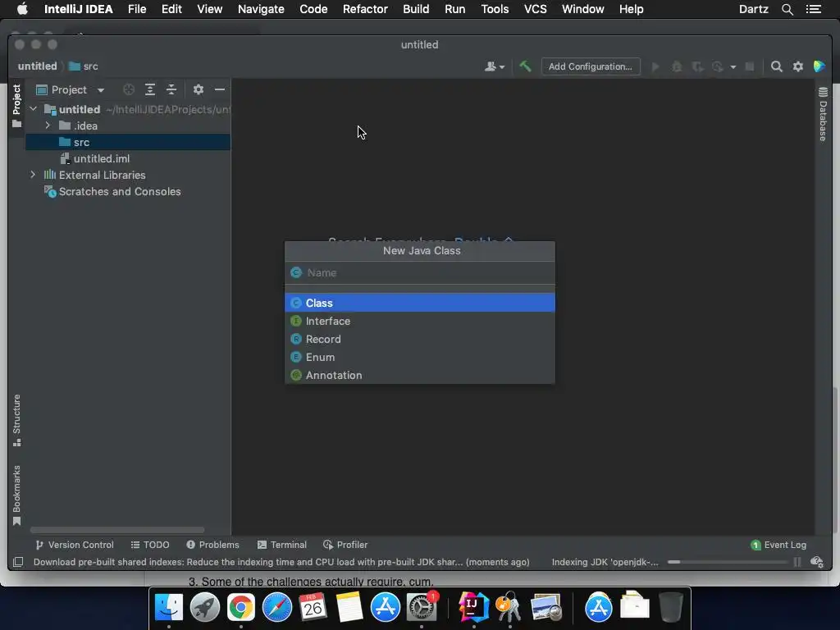Open the Refactor menu

365,9
